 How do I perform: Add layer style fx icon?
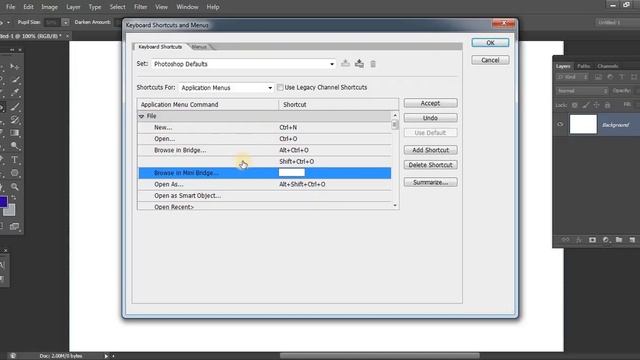579,240
